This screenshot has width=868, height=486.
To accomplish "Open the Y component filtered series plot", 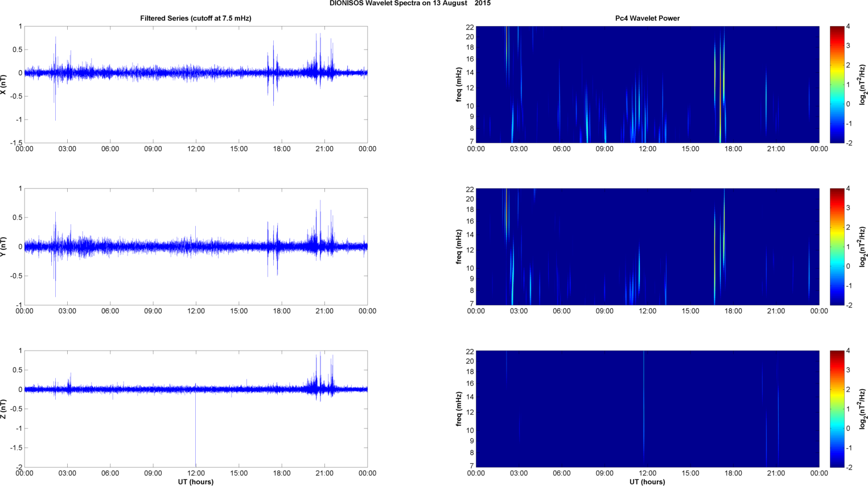I will pyautogui.click(x=196, y=246).
